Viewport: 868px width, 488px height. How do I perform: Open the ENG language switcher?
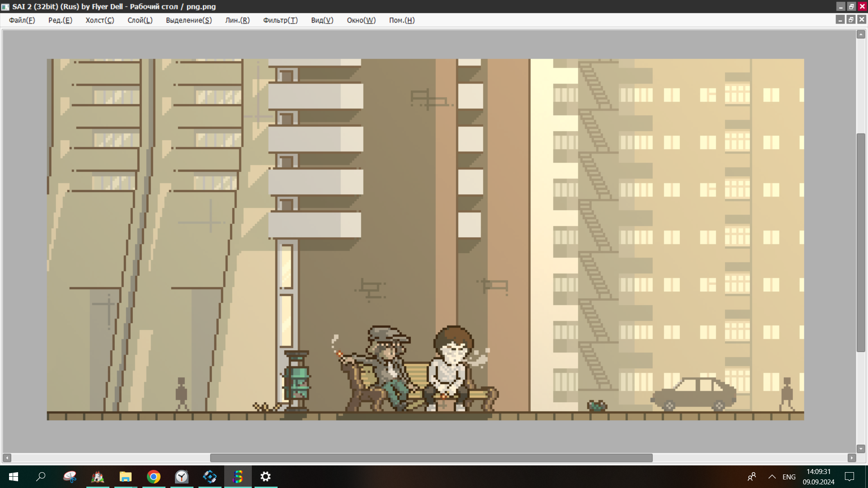pos(789,477)
